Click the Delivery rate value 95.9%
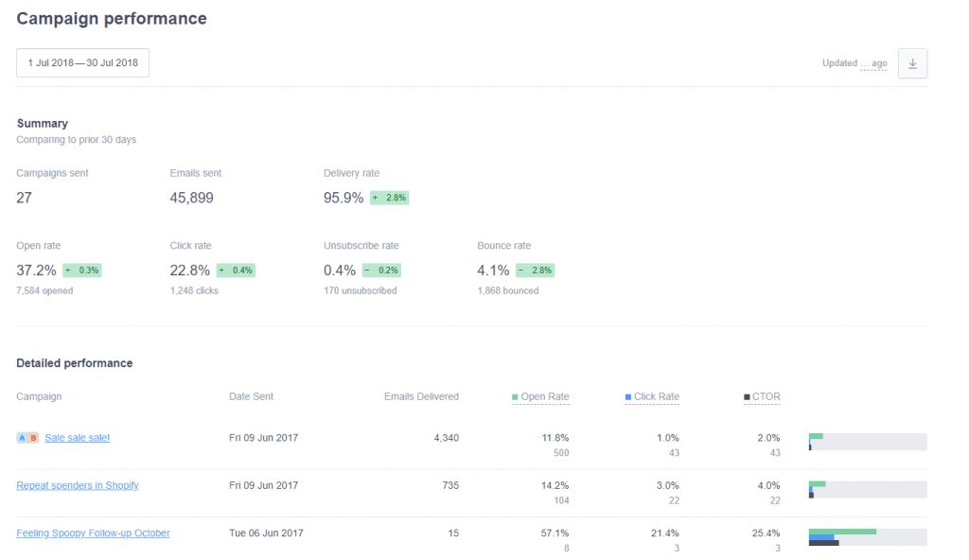The width and height of the screenshot is (969, 560). point(344,198)
